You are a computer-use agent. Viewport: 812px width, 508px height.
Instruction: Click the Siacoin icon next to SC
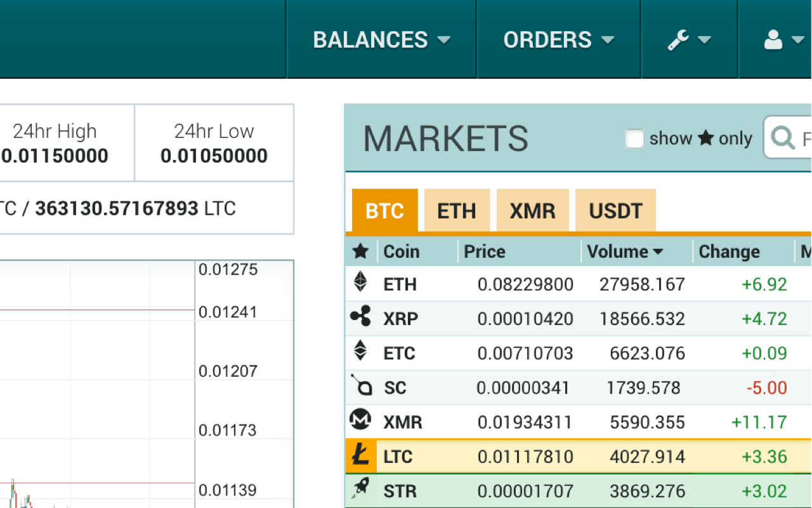click(361, 387)
